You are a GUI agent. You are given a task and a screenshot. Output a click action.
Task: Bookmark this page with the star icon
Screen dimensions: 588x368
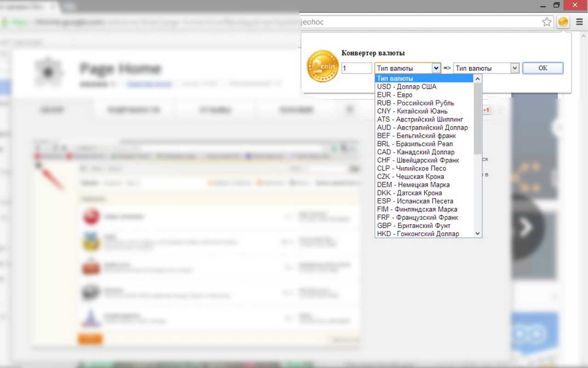coord(547,22)
